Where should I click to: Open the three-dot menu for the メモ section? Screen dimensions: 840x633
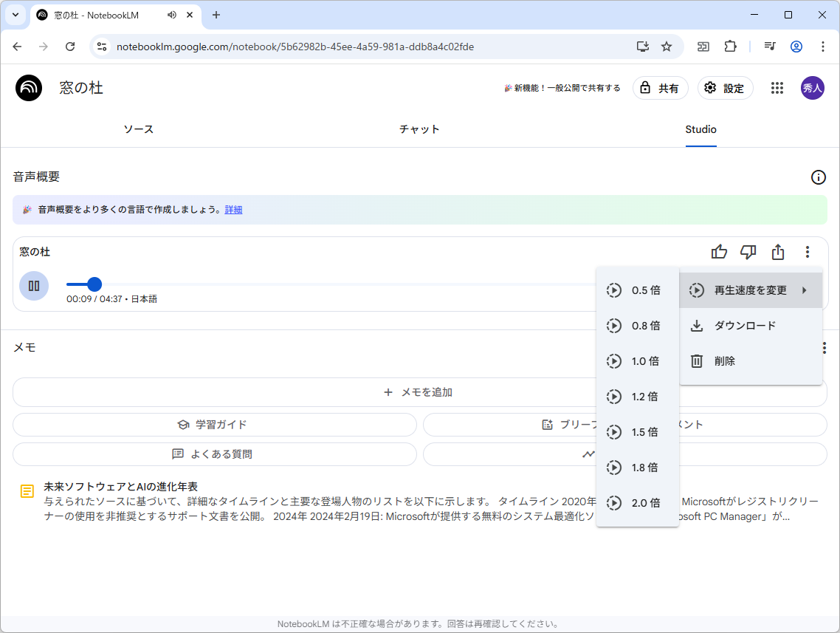pos(824,348)
